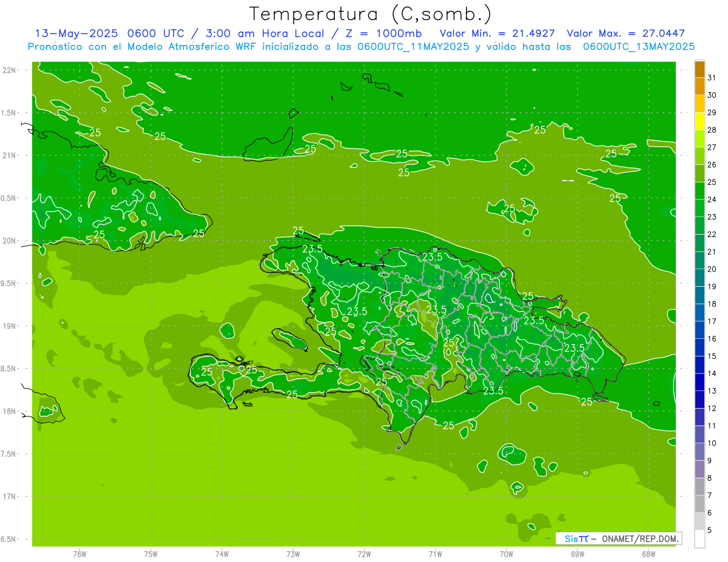The height and width of the screenshot is (562, 728).
Task: Click 'Valor Max. = 27.0447' value
Action: [626, 33]
